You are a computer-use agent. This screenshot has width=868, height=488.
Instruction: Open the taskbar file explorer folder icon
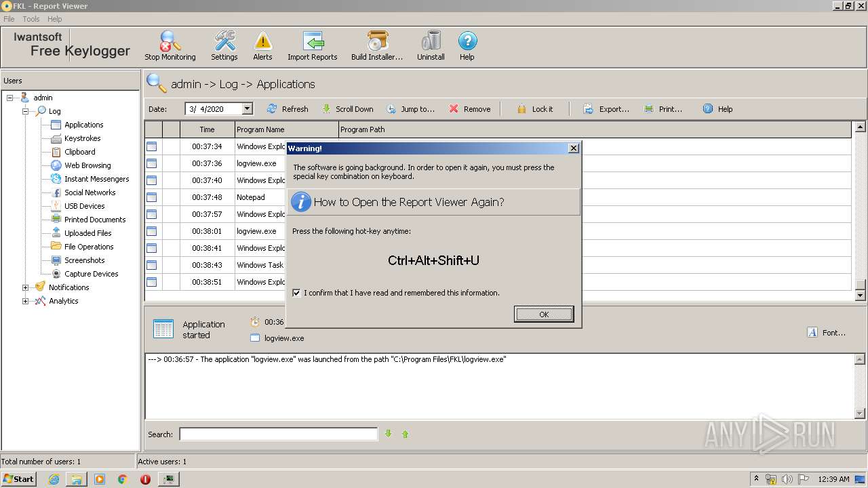[x=77, y=479]
